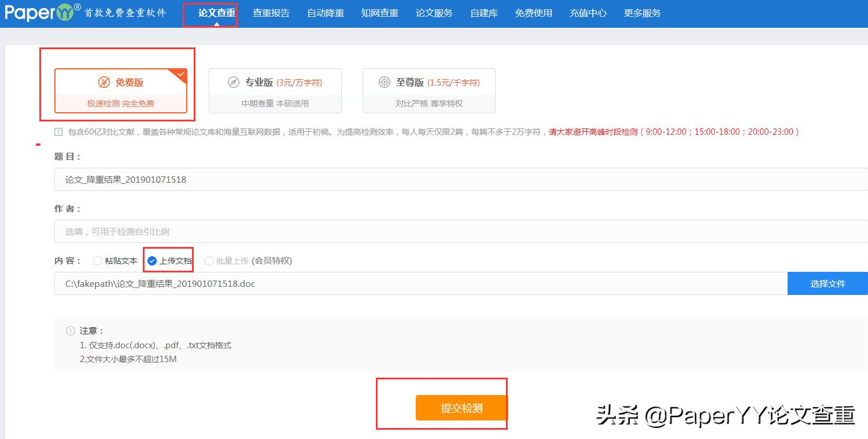The image size is (868, 439).
Task: Click the PaperYY logo
Action: pos(36,12)
